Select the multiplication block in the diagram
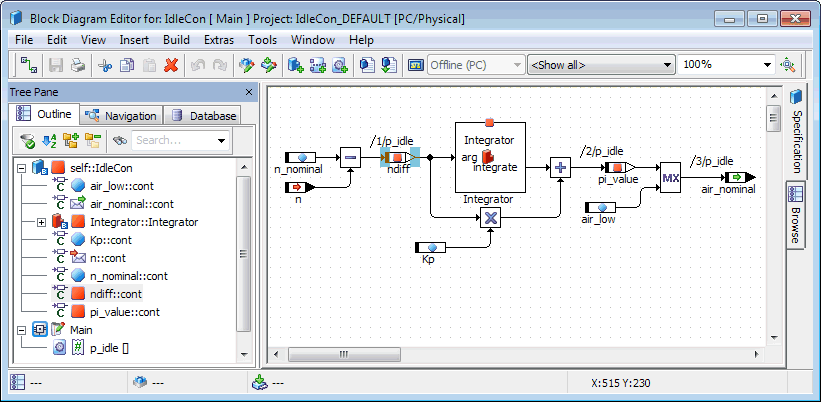Viewport: 821px width, 402px height. point(491,218)
